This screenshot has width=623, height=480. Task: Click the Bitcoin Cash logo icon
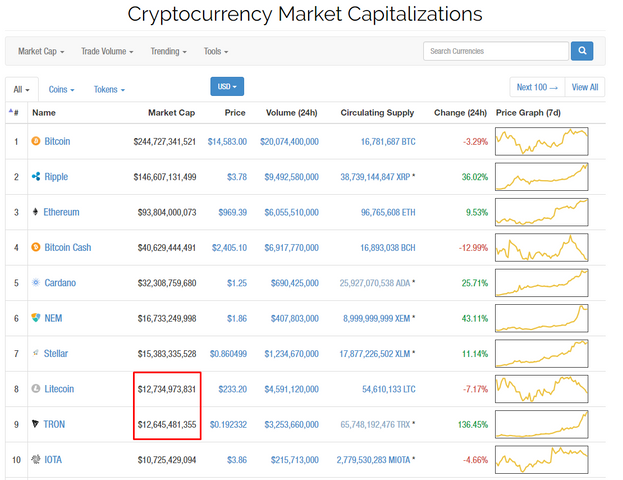click(36, 247)
